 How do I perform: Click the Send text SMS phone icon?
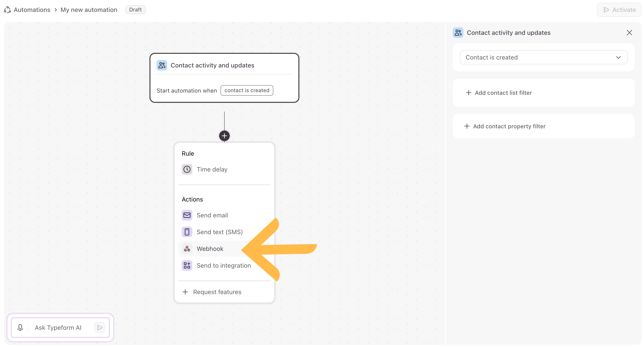[x=187, y=232]
